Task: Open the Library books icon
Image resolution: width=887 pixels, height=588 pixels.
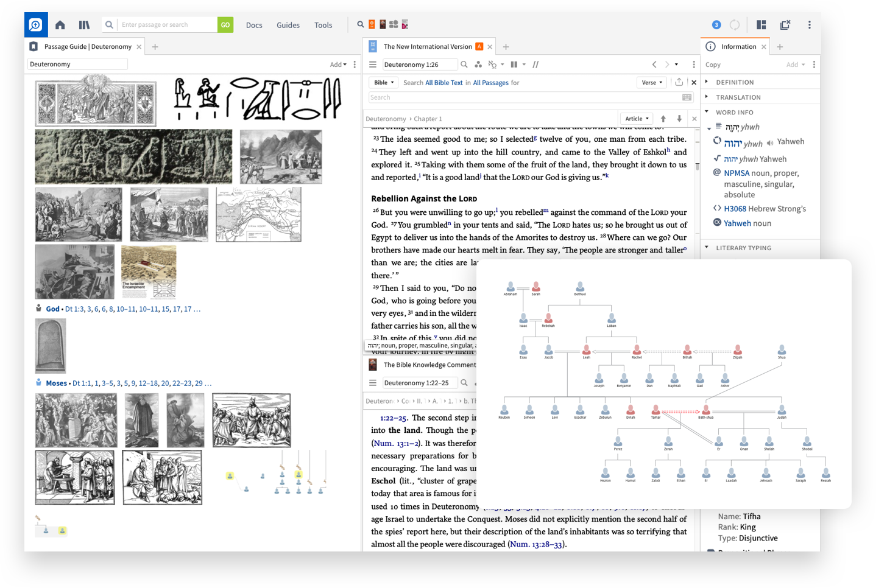Action: (x=84, y=25)
